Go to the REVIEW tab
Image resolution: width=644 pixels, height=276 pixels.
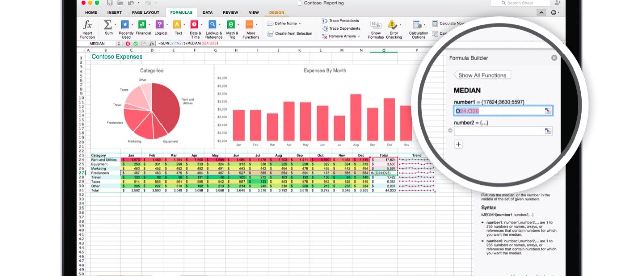(230, 13)
